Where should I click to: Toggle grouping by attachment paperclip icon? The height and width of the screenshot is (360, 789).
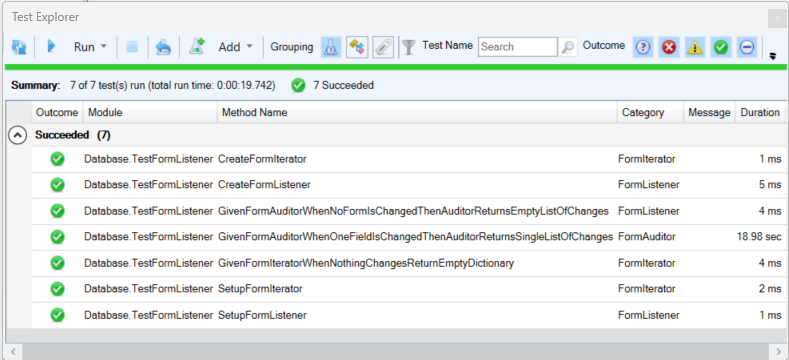(x=383, y=47)
